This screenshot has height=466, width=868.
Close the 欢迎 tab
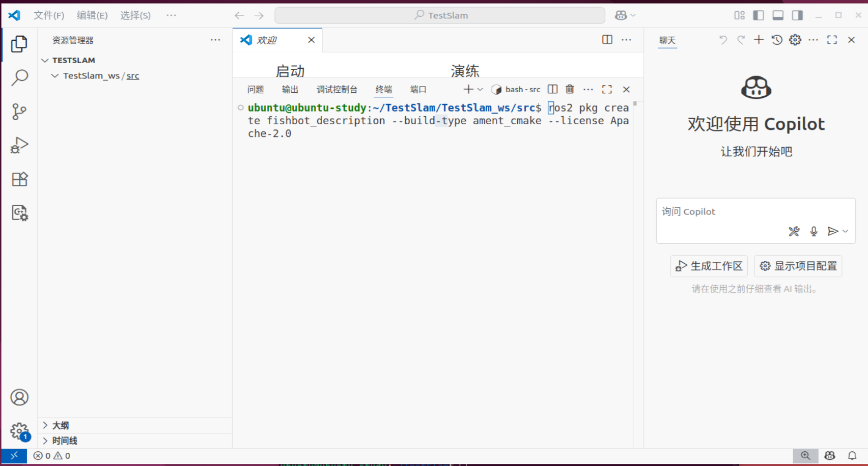point(311,40)
